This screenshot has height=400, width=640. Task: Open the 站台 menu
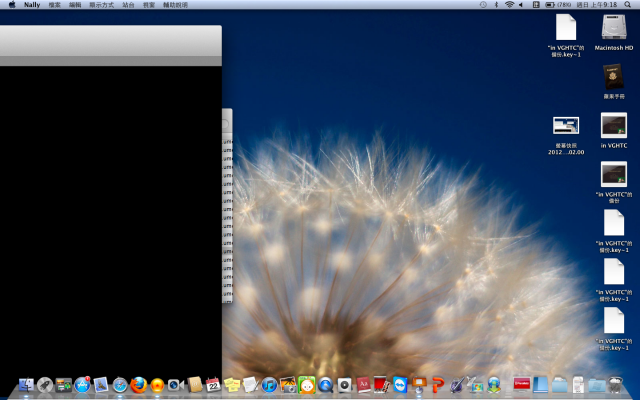pos(128,5)
